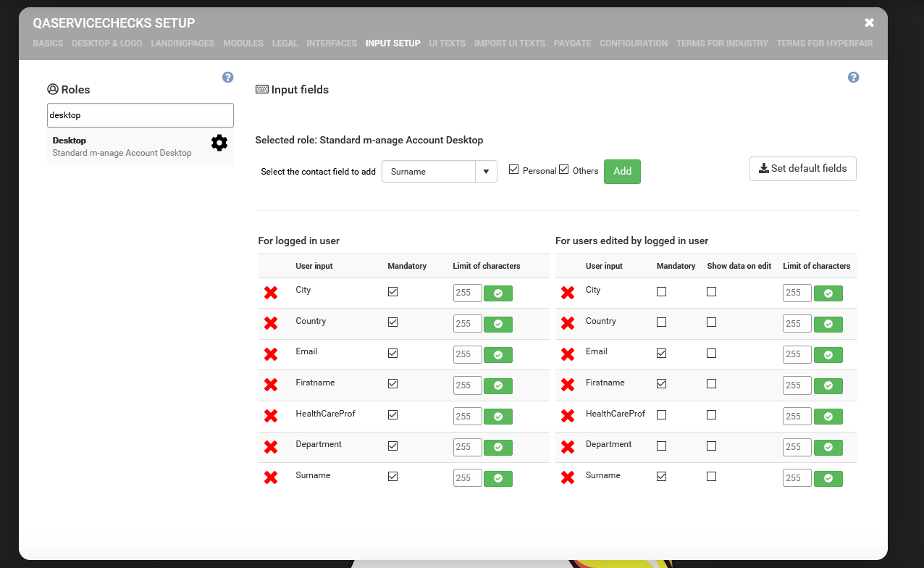Confirm HealthCareProf limit for logged in user
This screenshot has height=568, width=924.
498,417
